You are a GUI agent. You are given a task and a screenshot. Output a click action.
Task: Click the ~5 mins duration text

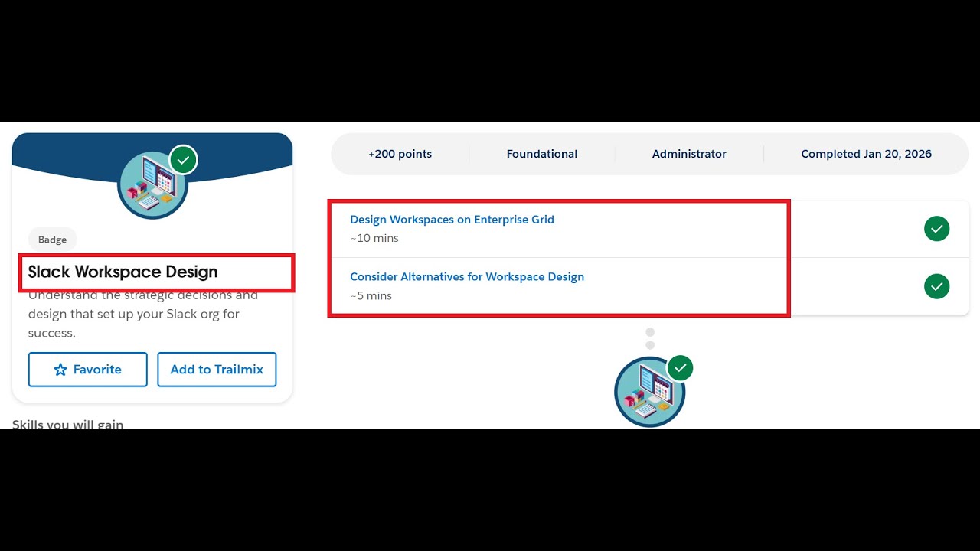[371, 296]
